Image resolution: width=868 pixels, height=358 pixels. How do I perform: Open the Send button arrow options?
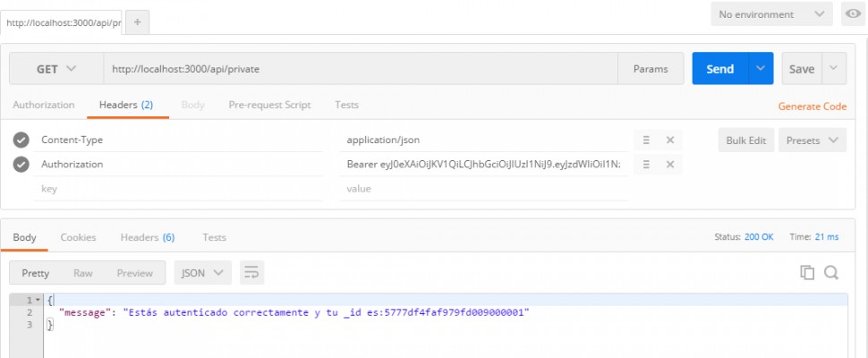click(x=761, y=69)
